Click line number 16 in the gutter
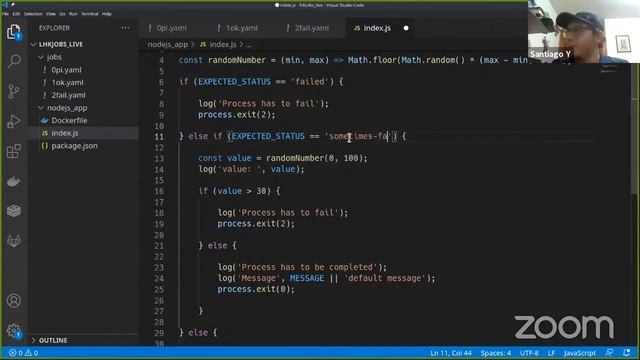The image size is (640, 360). (159, 191)
